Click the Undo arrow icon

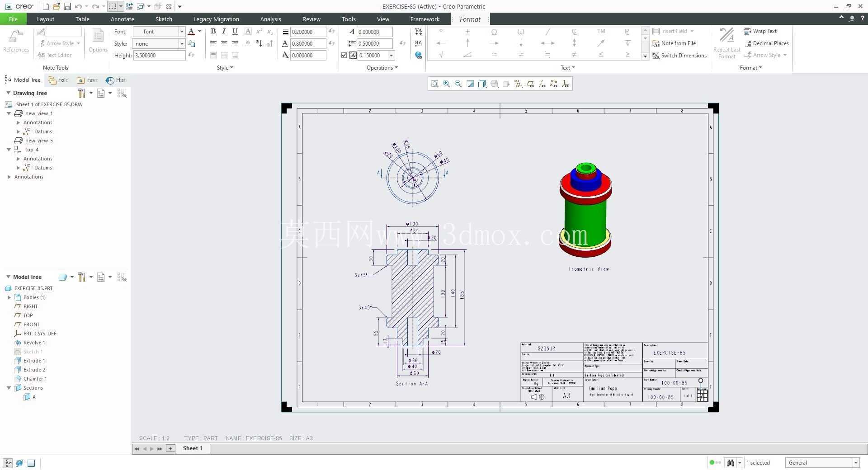pos(79,6)
